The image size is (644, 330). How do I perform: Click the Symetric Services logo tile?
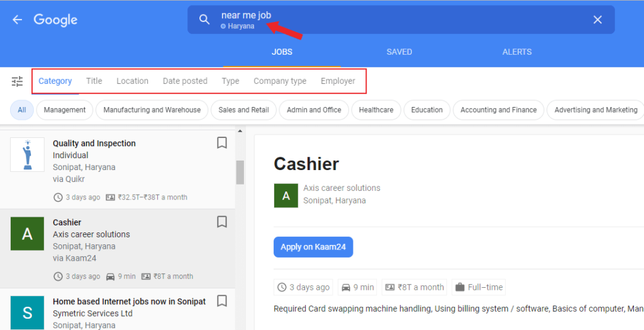click(27, 313)
